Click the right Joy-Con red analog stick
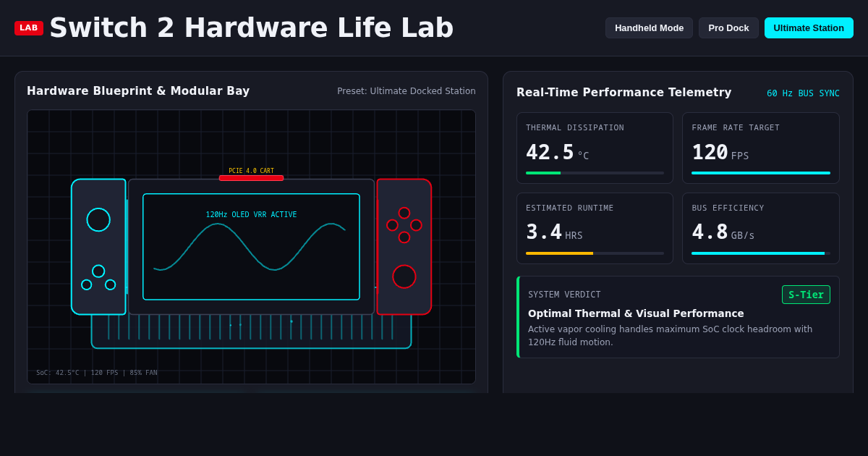 tap(404, 276)
